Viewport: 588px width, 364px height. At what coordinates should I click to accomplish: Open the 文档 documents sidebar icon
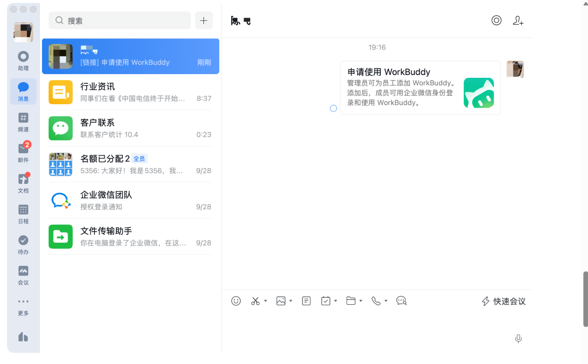(23, 183)
